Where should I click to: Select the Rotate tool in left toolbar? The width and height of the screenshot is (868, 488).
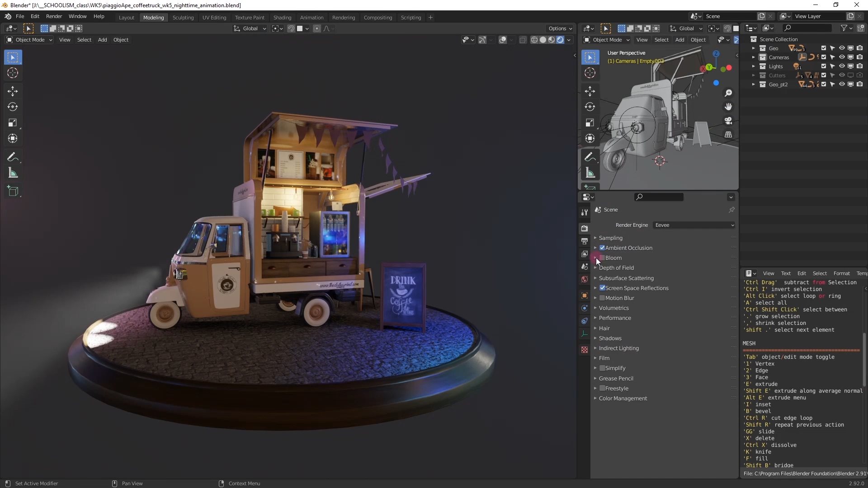[13, 107]
